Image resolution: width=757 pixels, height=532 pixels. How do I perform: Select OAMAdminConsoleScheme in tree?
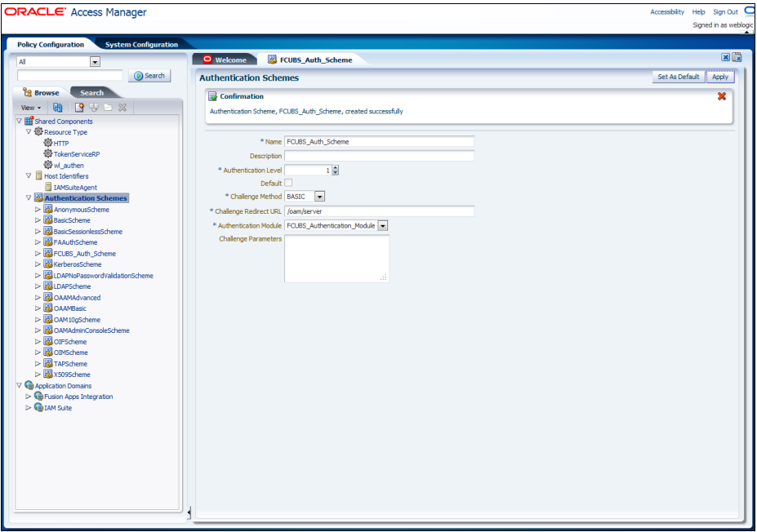click(91, 330)
